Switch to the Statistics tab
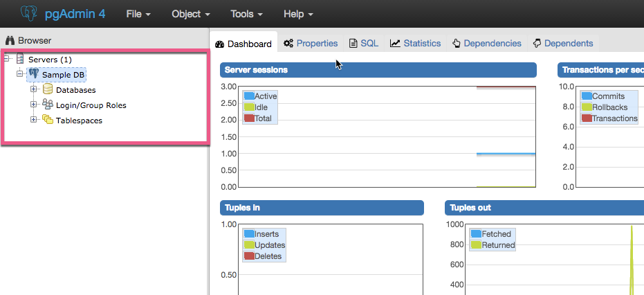 point(416,43)
